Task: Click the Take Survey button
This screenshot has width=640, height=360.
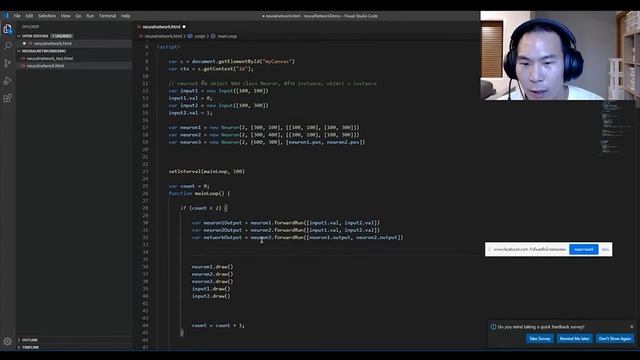Action: pos(540,339)
